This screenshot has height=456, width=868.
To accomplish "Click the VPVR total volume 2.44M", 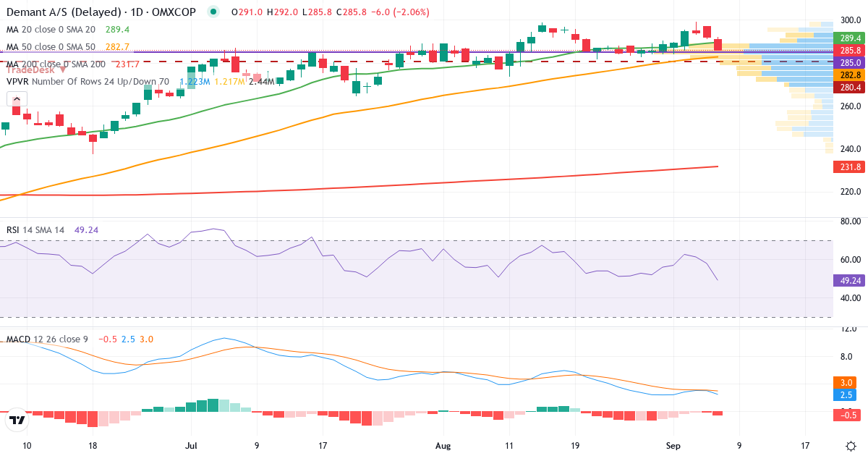I will click(261, 82).
